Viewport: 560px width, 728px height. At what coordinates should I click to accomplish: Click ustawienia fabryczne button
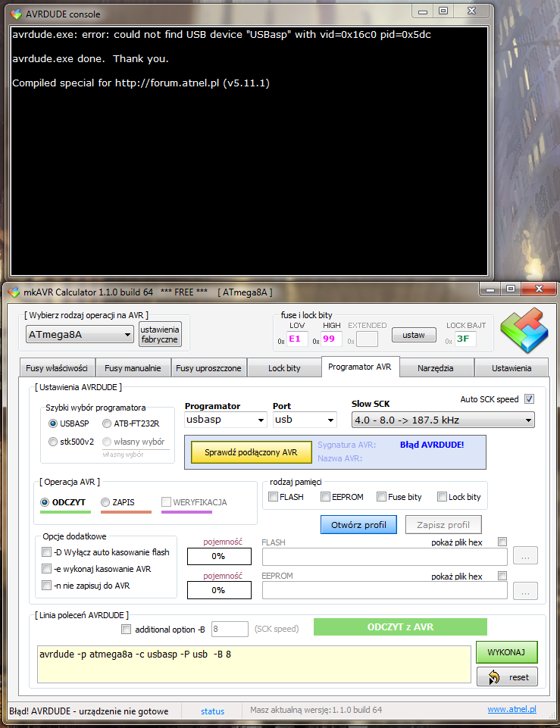160,334
